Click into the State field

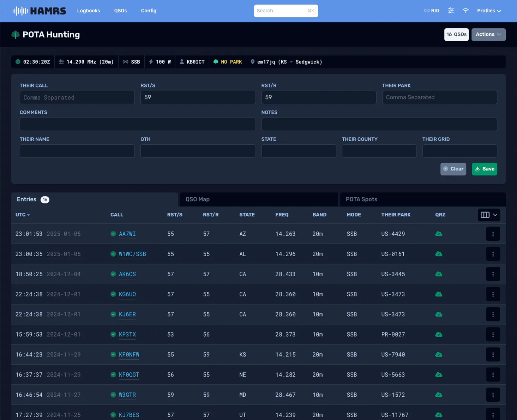(299, 151)
